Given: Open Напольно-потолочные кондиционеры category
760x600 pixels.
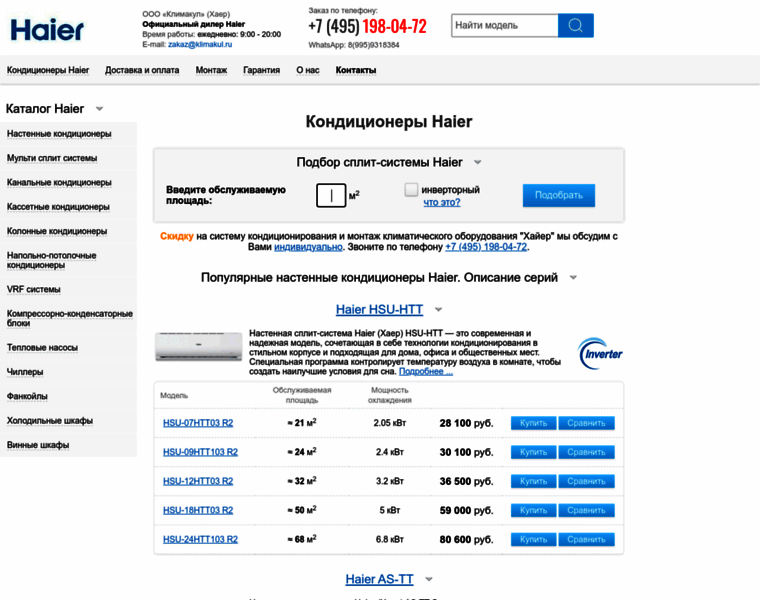Looking at the screenshot, I should 51,260.
